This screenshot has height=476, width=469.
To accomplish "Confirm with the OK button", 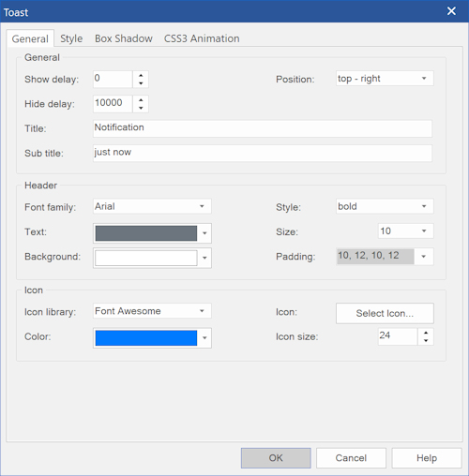I will 276,458.
